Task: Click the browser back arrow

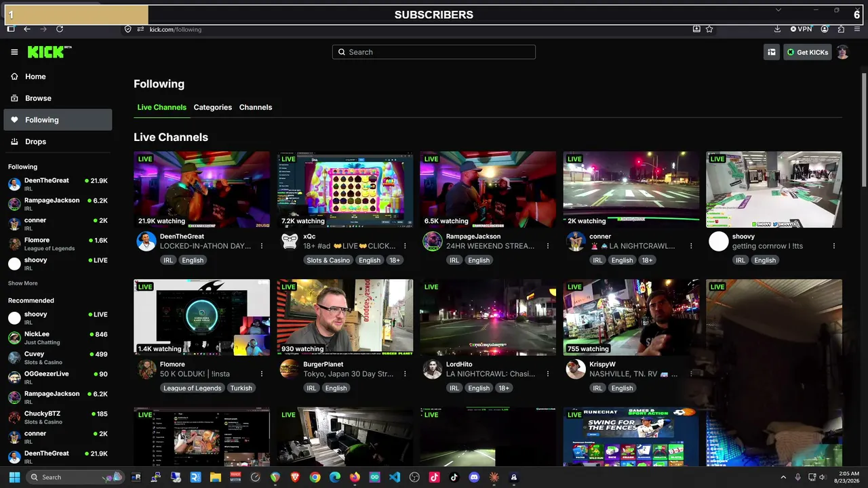Action: point(27,29)
